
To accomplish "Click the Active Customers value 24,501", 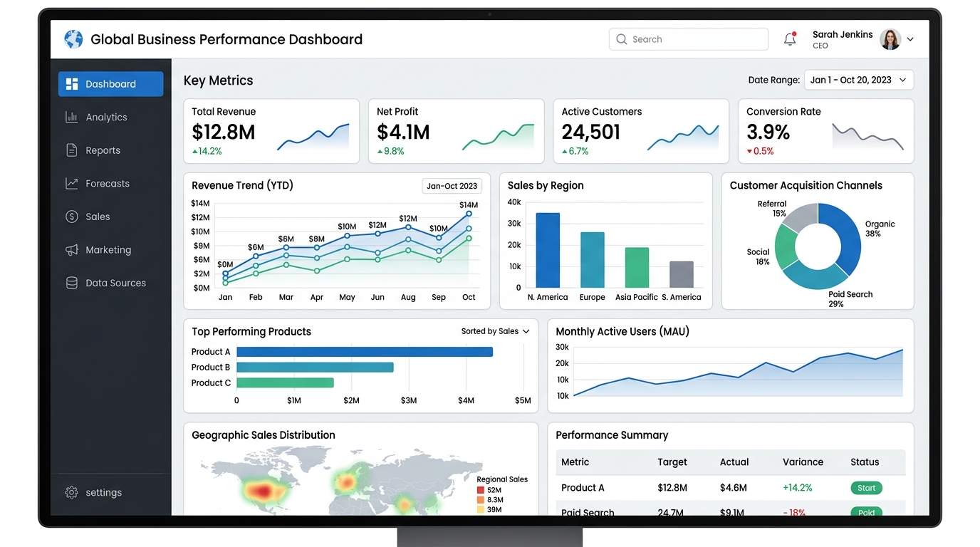I will (590, 132).
